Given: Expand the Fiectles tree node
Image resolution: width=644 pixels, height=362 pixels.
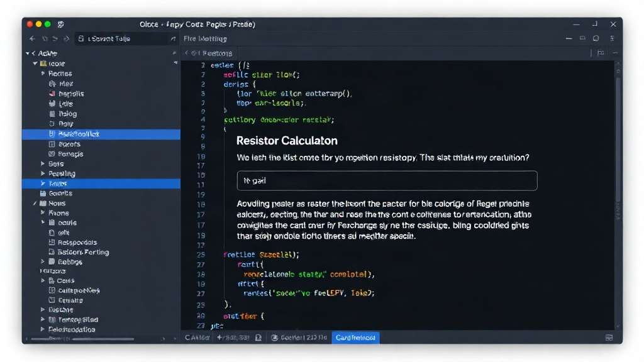Looking at the screenshot, I should (x=43, y=74).
